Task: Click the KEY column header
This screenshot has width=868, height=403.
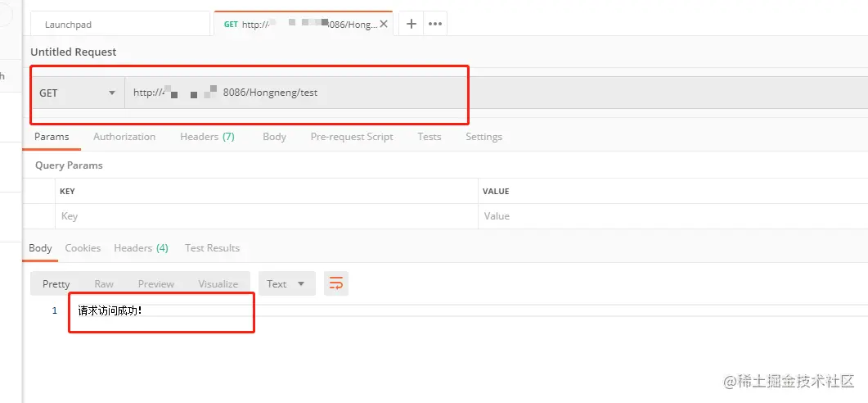Action: coord(67,191)
